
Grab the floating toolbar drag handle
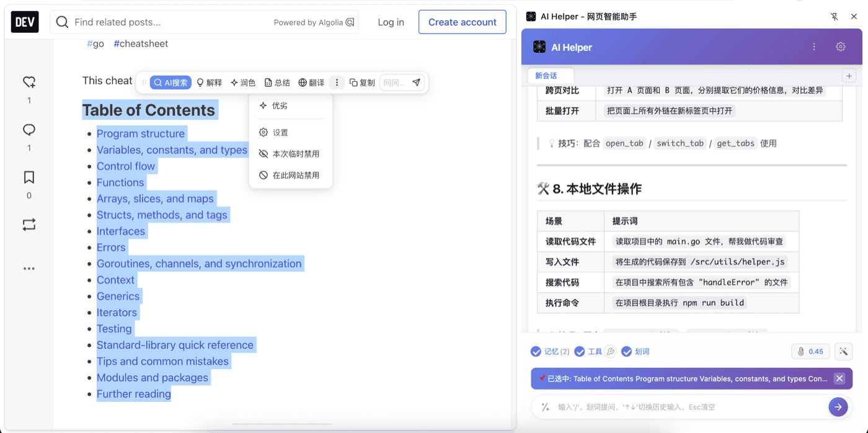pyautogui.click(x=144, y=83)
